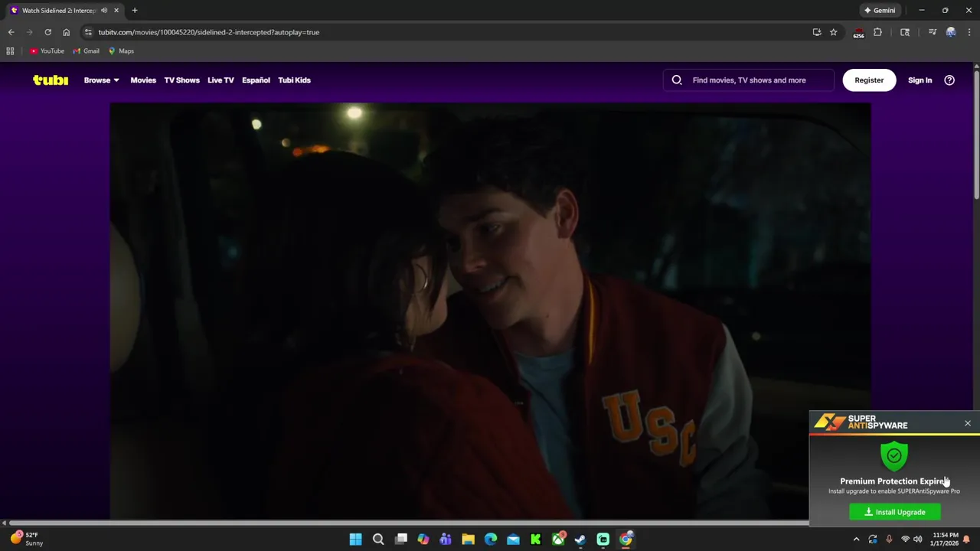
Task: Open Microsoft Teams from the taskbar
Action: point(446,540)
